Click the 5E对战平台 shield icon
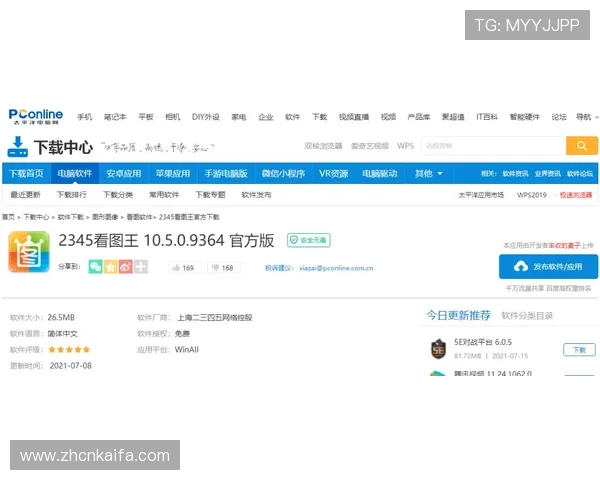The image size is (600, 480). [439, 349]
